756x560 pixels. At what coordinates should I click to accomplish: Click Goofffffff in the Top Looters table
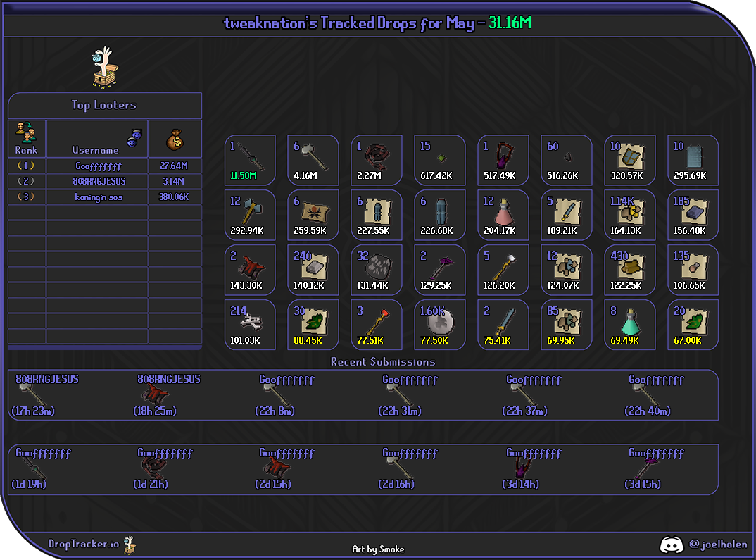pos(99,166)
